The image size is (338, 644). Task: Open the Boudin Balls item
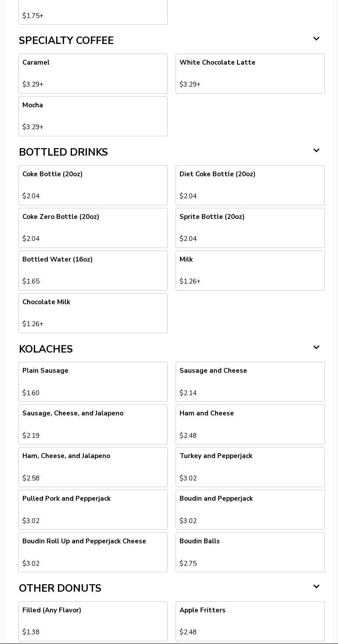coord(250,552)
